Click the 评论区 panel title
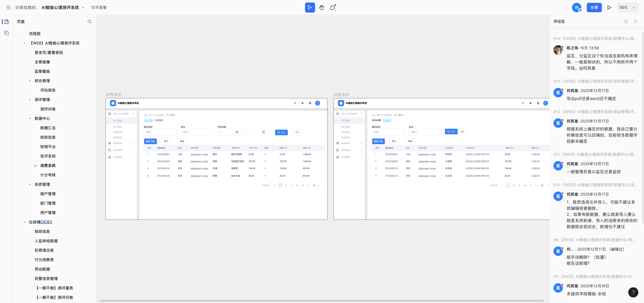 click(x=559, y=22)
